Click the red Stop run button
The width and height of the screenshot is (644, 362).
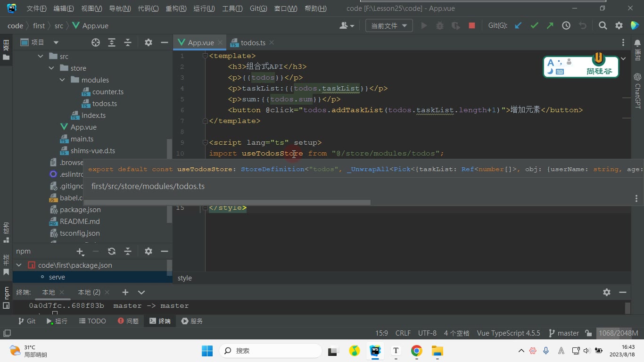[471, 26]
